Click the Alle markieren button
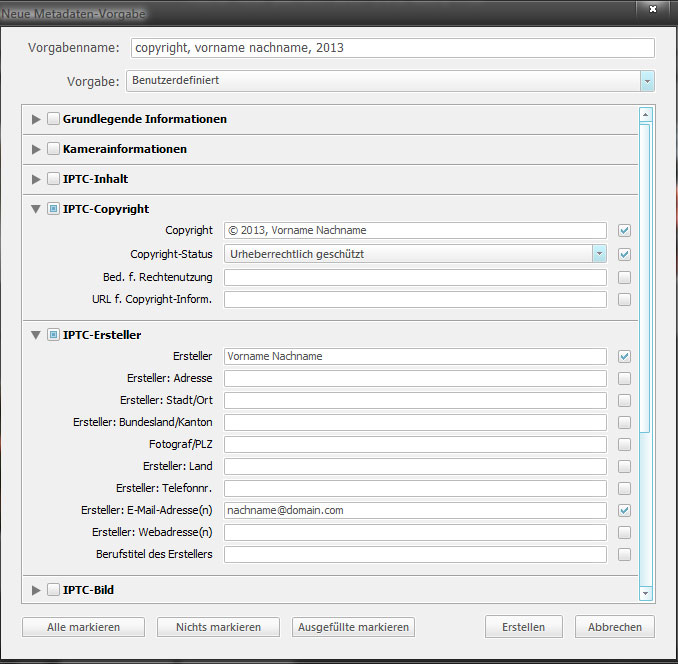This screenshot has width=678, height=664. coord(84,627)
